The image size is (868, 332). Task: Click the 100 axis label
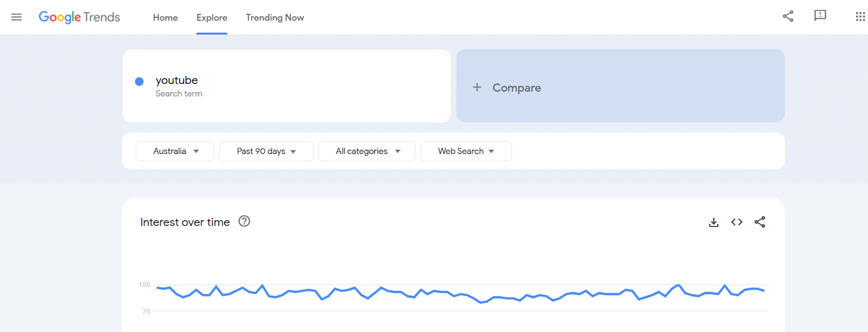coord(144,285)
